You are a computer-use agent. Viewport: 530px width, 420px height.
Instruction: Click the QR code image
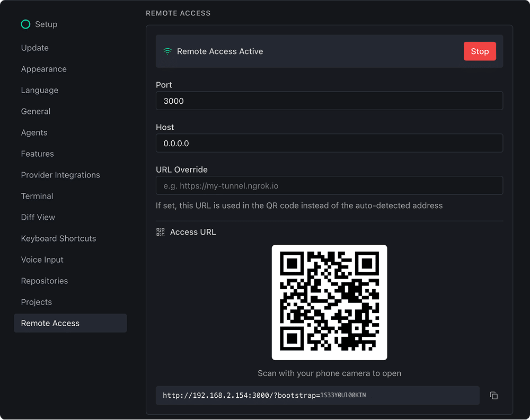[329, 302]
